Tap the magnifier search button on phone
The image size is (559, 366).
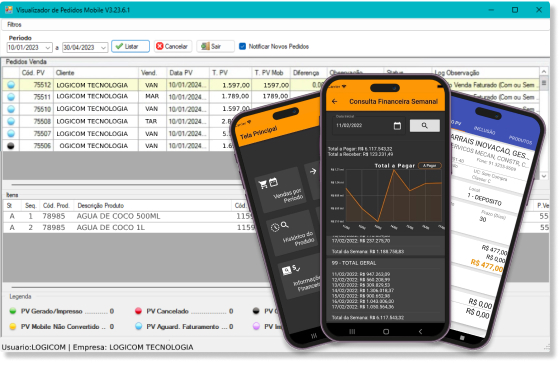[x=425, y=125]
